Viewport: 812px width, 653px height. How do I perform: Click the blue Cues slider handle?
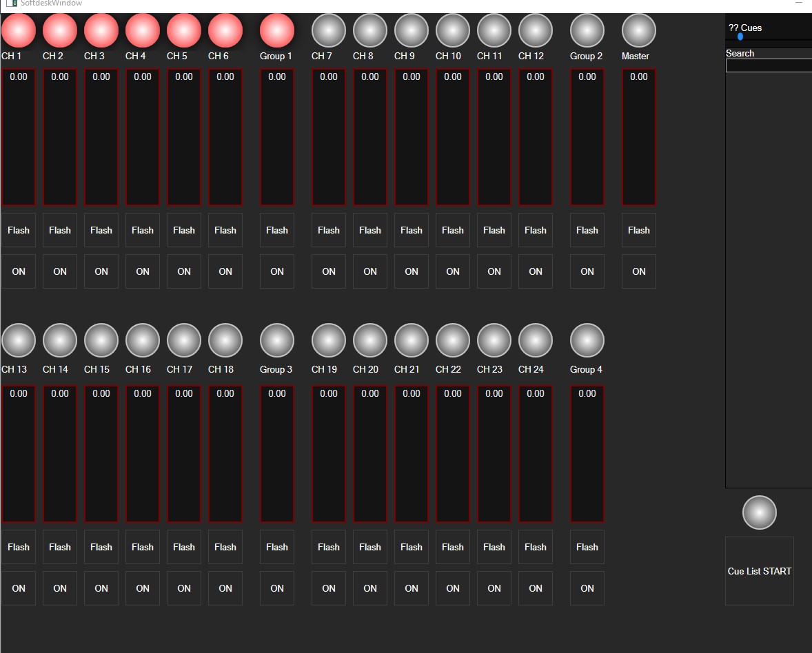point(740,37)
